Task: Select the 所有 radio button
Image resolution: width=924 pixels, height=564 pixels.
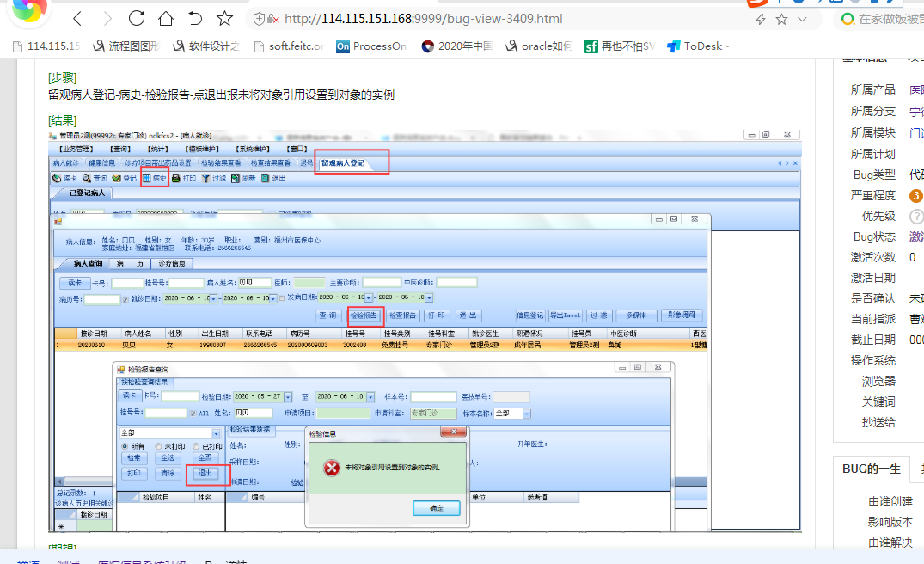Action: [125, 447]
